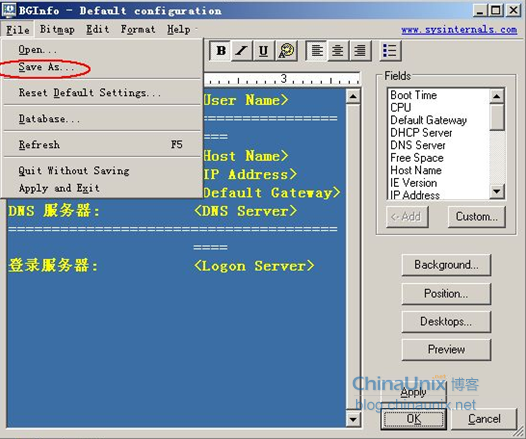Select Quit Without Saving
526x439 pixels.
click(102, 170)
